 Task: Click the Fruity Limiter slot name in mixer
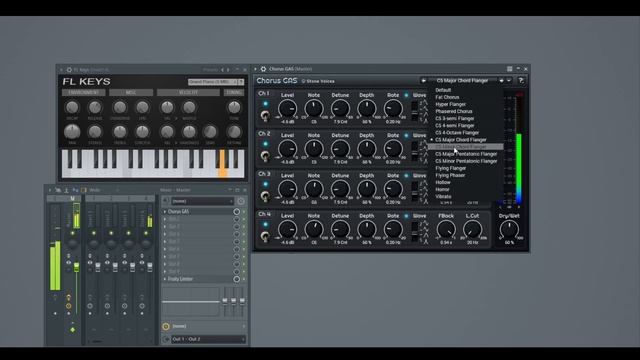click(180, 279)
